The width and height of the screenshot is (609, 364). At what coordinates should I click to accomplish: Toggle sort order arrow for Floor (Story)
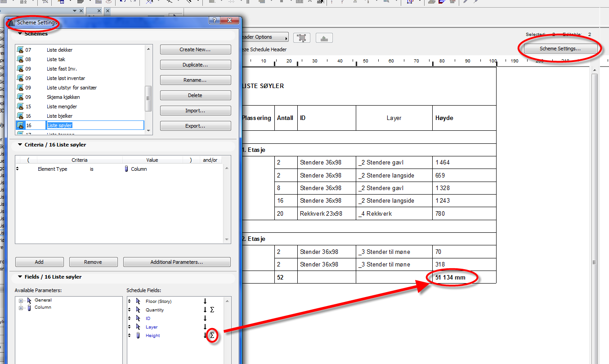(x=205, y=302)
